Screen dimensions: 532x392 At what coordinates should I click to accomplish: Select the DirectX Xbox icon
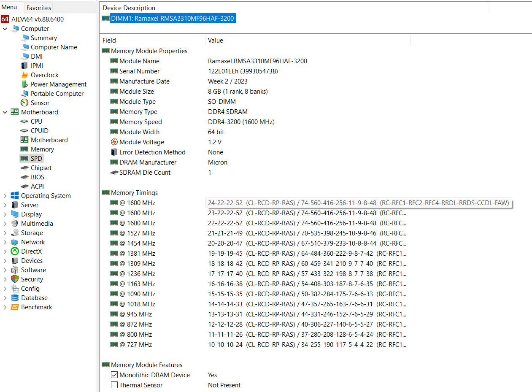15,251
